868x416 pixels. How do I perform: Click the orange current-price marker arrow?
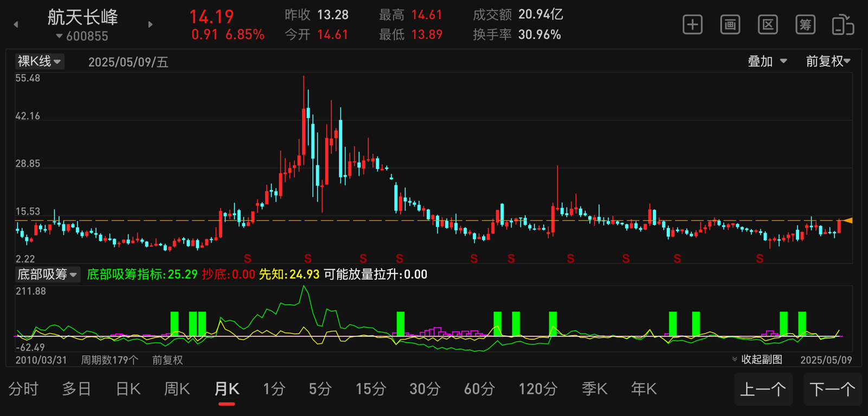(848, 220)
